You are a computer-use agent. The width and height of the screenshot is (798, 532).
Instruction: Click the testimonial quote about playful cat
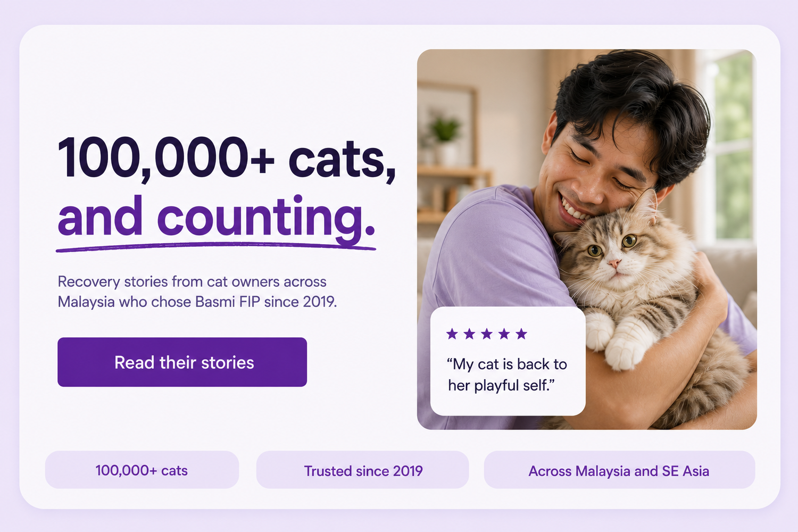point(508,375)
